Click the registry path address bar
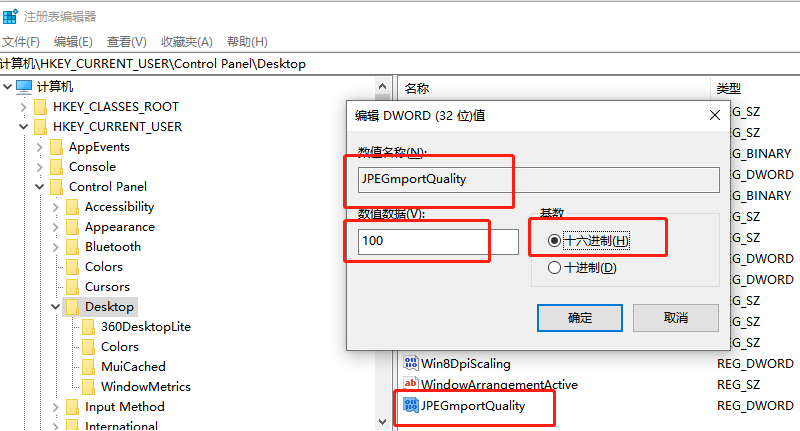 (x=400, y=64)
